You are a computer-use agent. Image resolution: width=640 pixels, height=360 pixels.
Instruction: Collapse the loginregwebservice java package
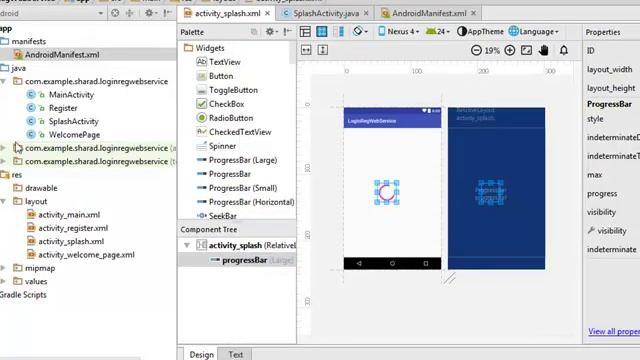[3, 81]
